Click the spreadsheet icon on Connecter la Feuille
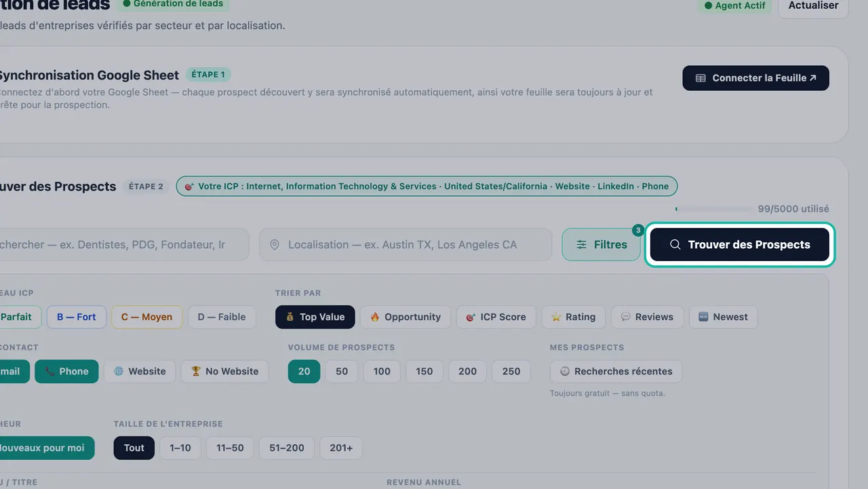The image size is (868, 489). tap(701, 78)
